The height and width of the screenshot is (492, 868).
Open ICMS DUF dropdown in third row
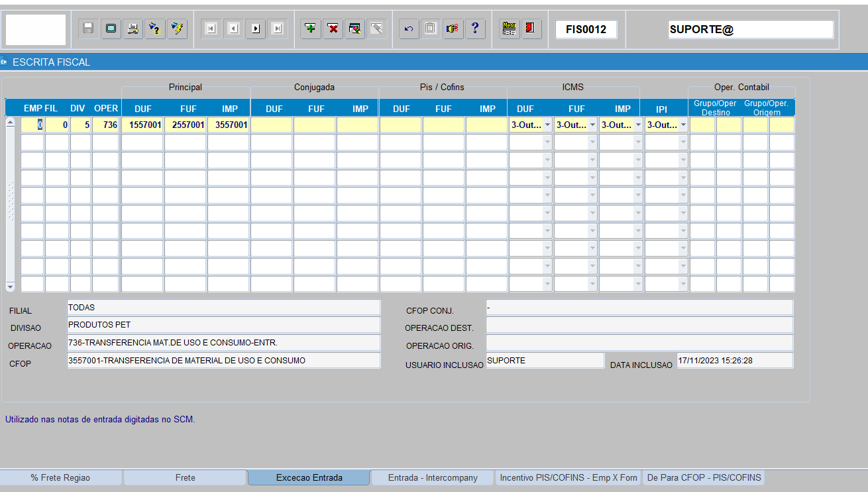coord(547,160)
